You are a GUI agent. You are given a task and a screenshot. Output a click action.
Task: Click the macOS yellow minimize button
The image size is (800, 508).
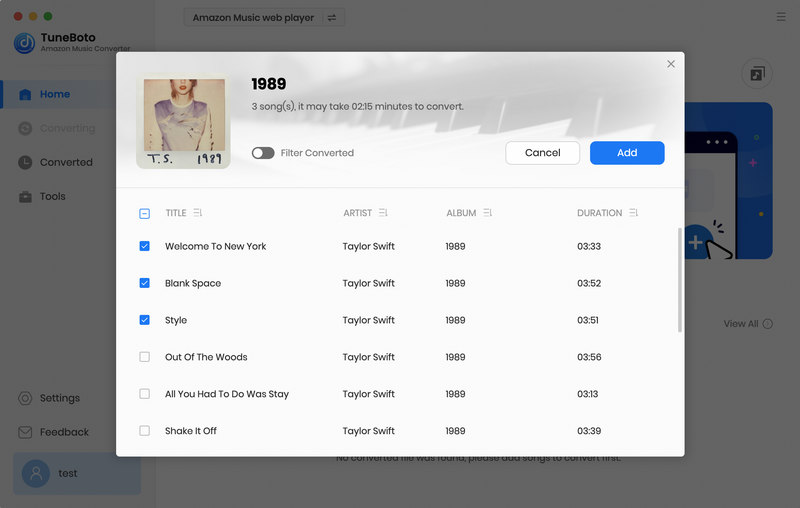tap(33, 16)
